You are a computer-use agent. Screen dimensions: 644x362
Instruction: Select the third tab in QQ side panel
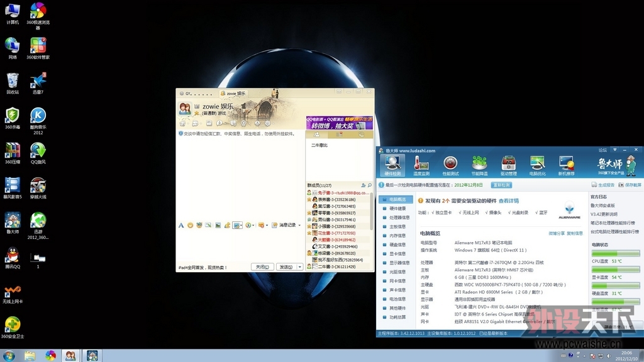pyautogui.click(x=362, y=134)
